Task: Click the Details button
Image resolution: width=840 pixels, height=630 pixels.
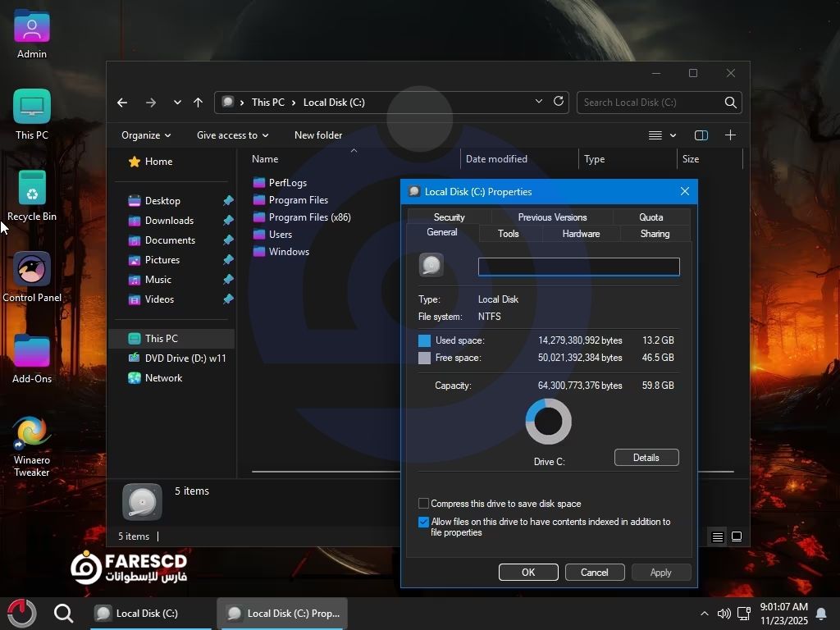Action: (x=646, y=458)
